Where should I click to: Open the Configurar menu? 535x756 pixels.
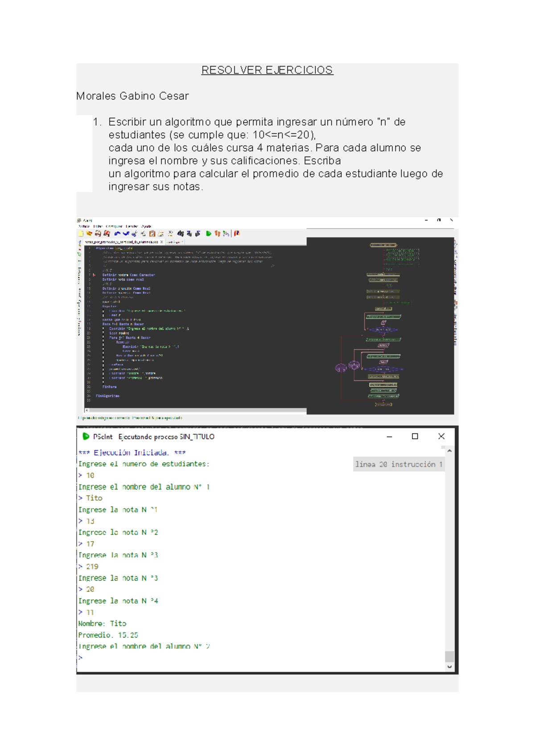click(114, 226)
